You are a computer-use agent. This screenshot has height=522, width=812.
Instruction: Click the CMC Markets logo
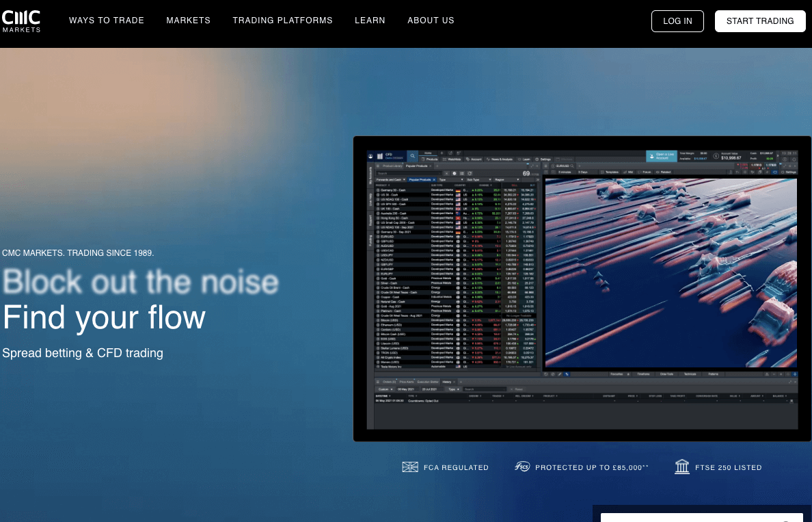[x=21, y=21]
